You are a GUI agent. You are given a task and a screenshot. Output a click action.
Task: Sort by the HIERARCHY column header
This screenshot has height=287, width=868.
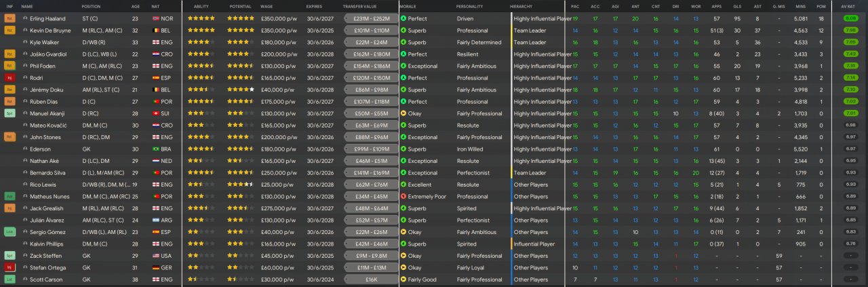521,6
